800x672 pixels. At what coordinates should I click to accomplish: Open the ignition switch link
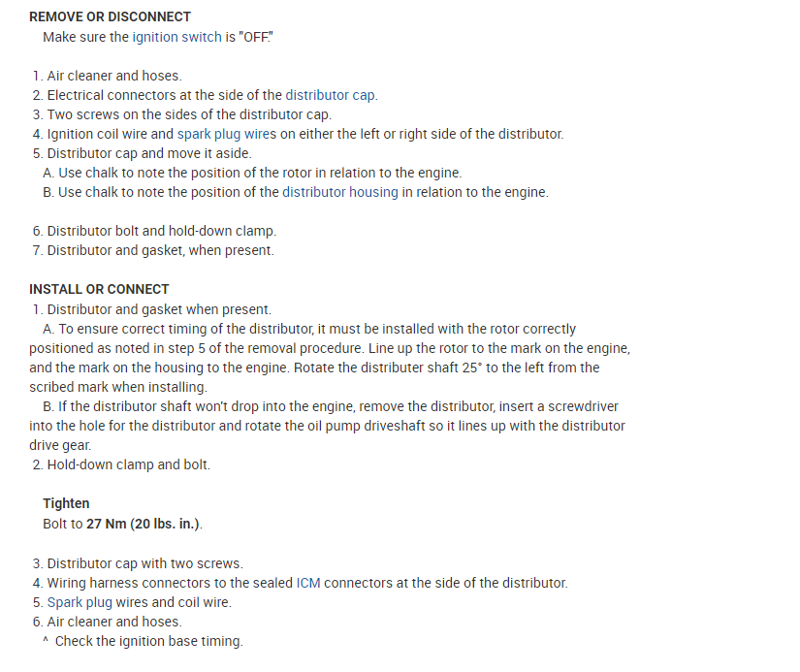[176, 37]
